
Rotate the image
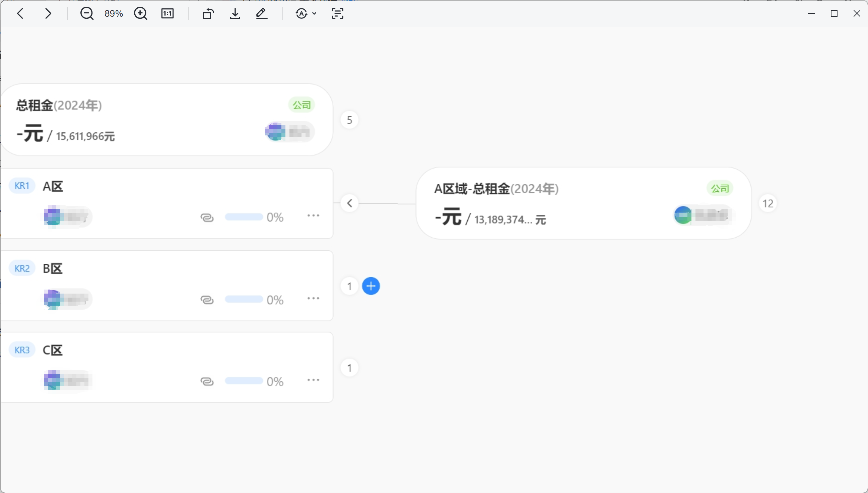pos(208,13)
